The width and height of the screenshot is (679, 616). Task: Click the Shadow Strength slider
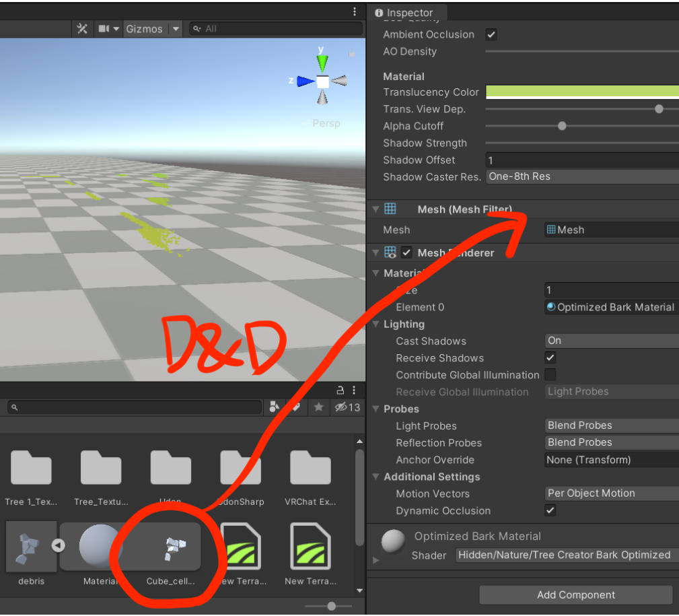coord(581,143)
